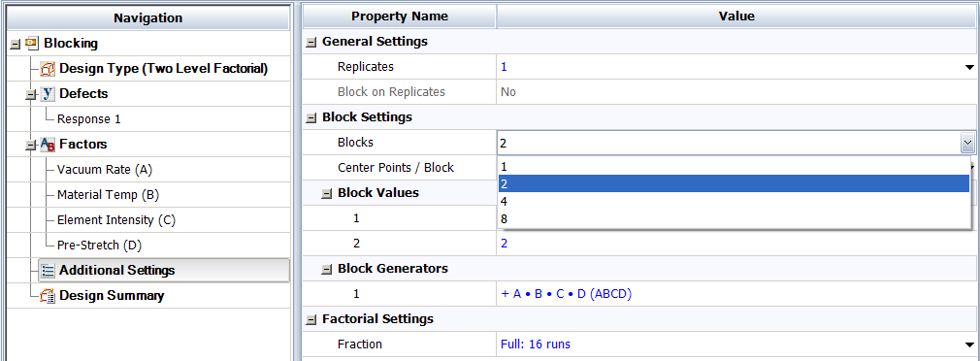Click the block generator +A•B•C•D (ABCD) value
Screen dimensions: 980x361
[567, 294]
